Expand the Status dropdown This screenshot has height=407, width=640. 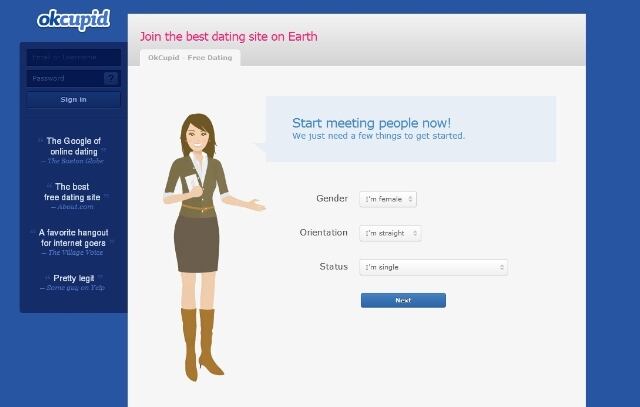tap(433, 267)
